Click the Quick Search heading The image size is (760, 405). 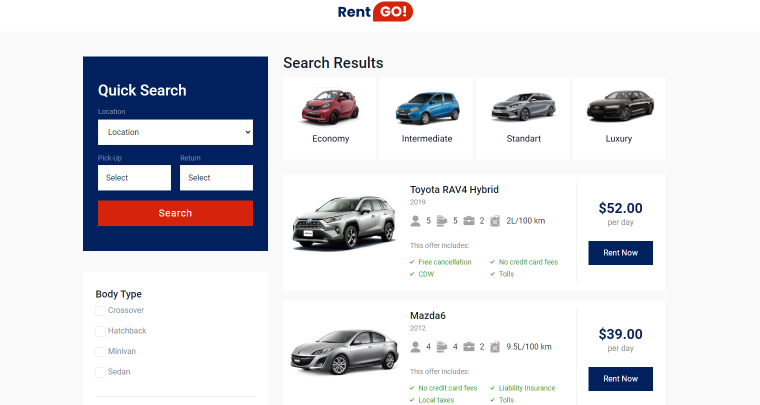coord(142,90)
